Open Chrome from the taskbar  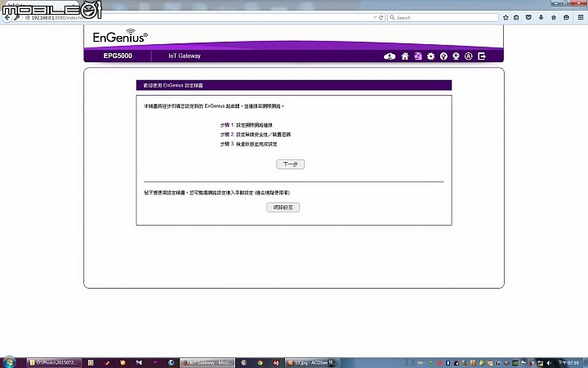[260, 363]
